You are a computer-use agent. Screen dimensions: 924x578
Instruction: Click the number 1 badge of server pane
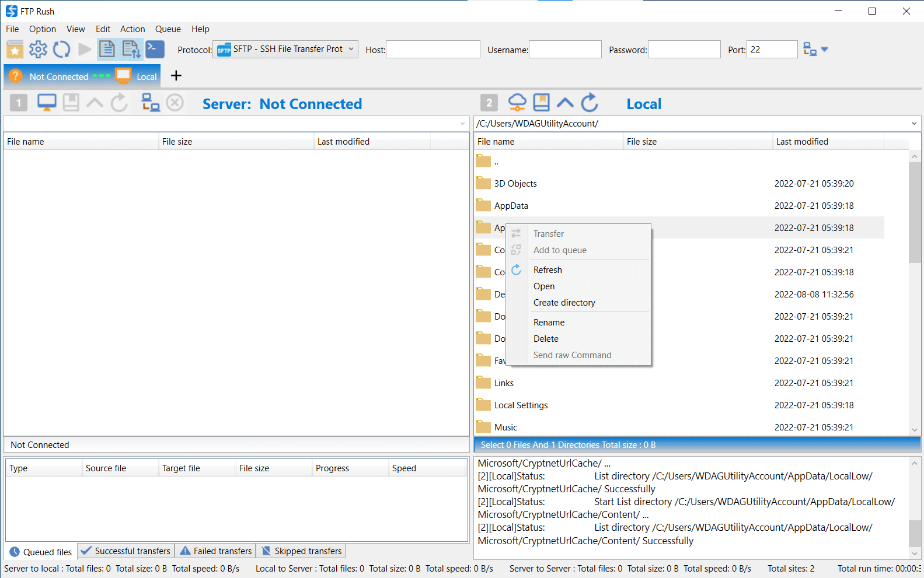click(x=19, y=103)
